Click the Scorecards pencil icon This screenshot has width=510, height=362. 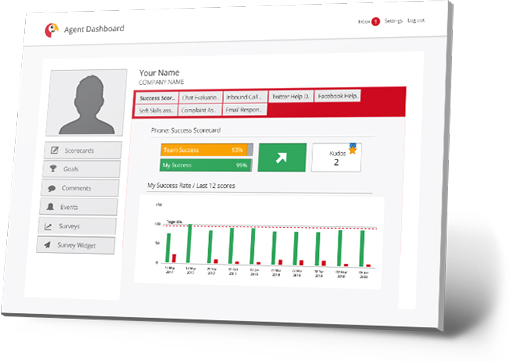pos(54,150)
